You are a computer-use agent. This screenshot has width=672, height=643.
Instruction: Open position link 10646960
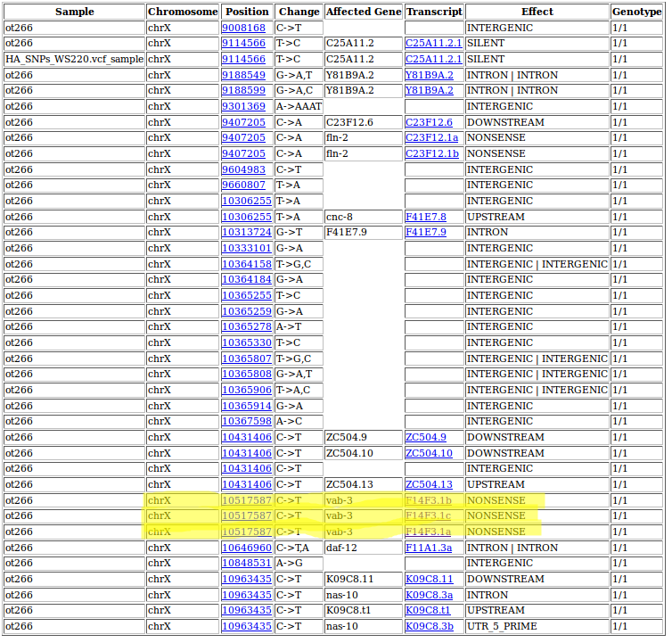coord(247,547)
